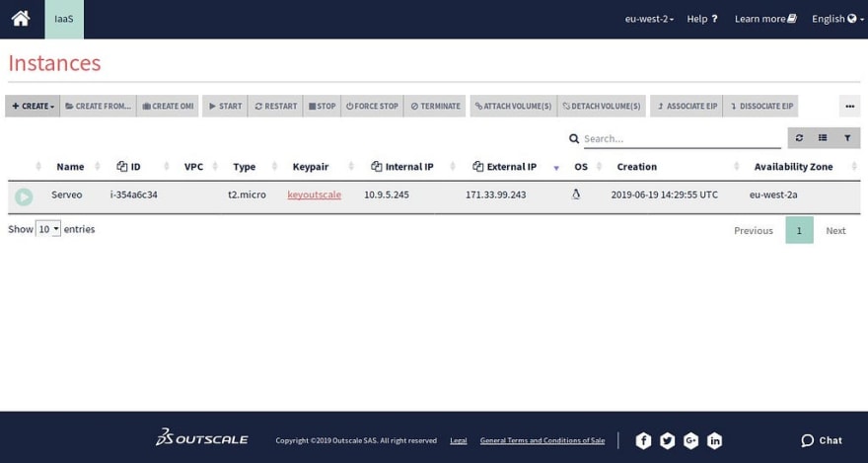Click instance ID i-354a6c34
868x463 pixels.
pos(133,194)
